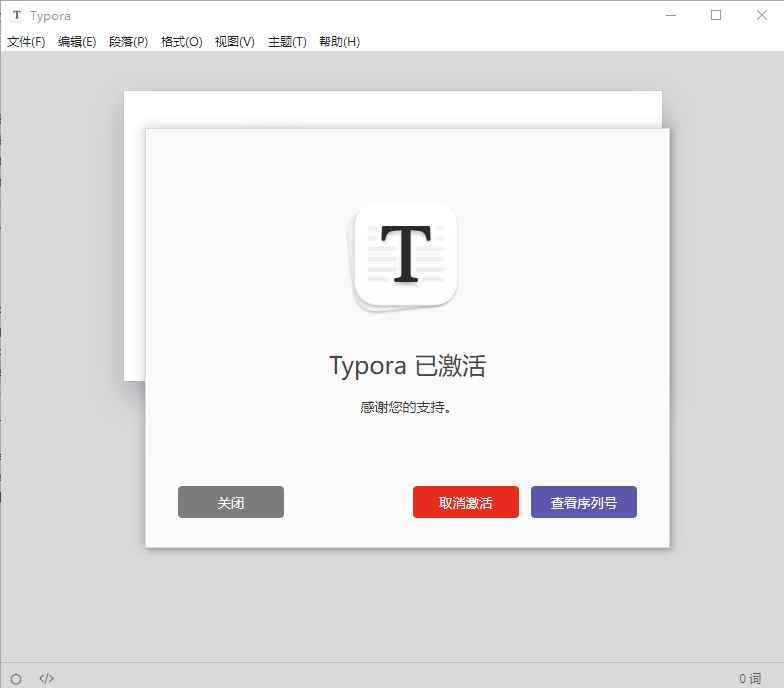
Task: Toggle the sidebar circle icon in status bar
Action: point(16,679)
